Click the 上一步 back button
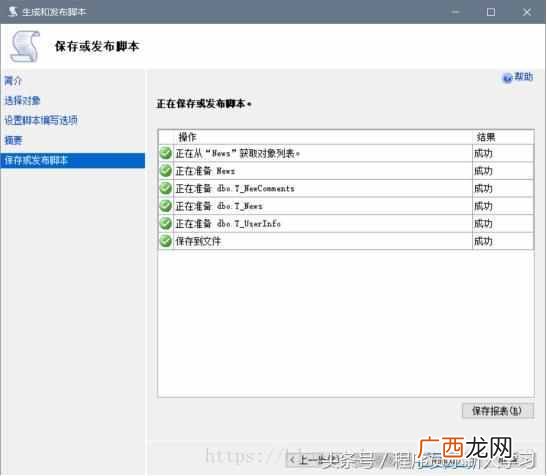 (x=319, y=460)
